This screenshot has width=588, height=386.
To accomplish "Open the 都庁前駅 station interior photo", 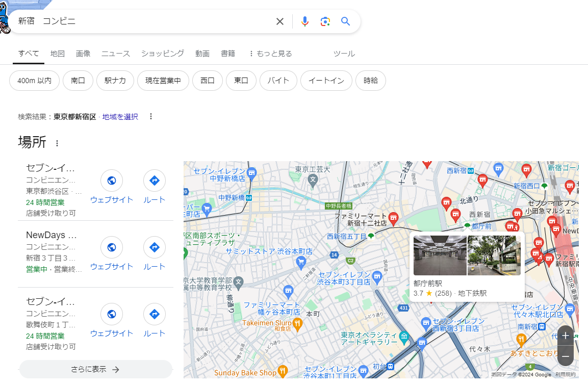I will click(440, 255).
